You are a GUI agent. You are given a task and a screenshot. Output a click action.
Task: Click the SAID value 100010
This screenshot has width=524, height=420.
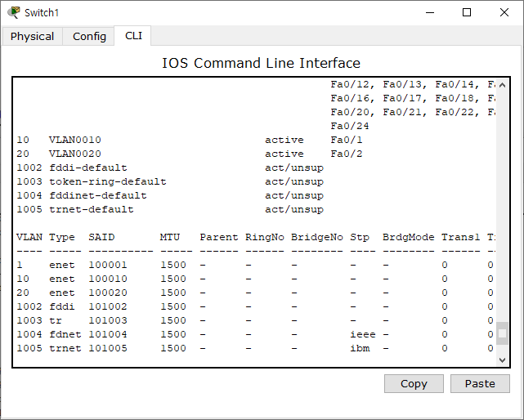coord(108,279)
